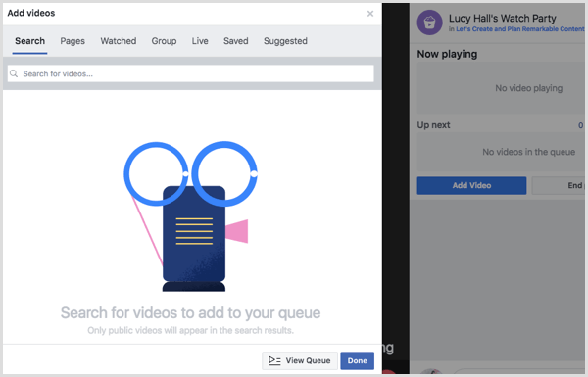588x377 pixels.
Task: Click the Done button
Action: tap(357, 360)
